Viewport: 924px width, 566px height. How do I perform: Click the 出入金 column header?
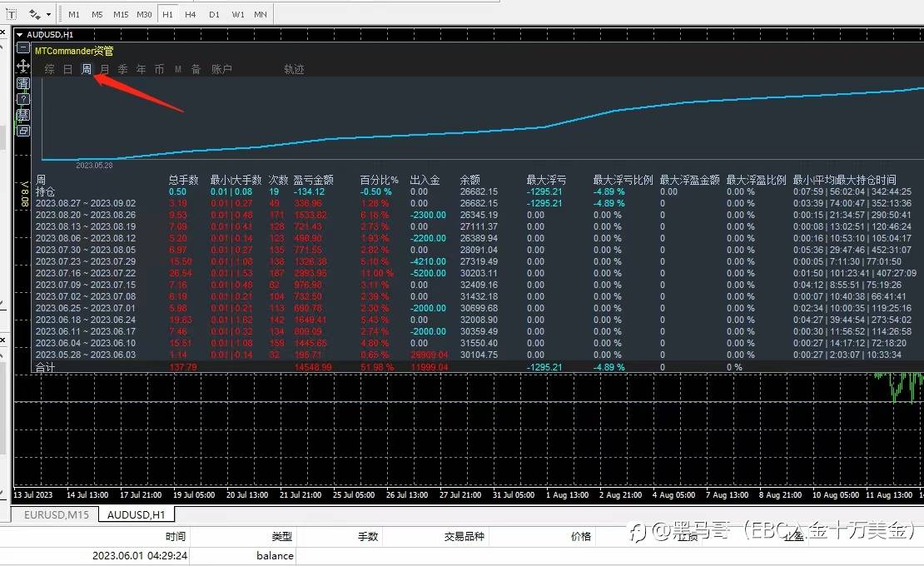coord(425,180)
